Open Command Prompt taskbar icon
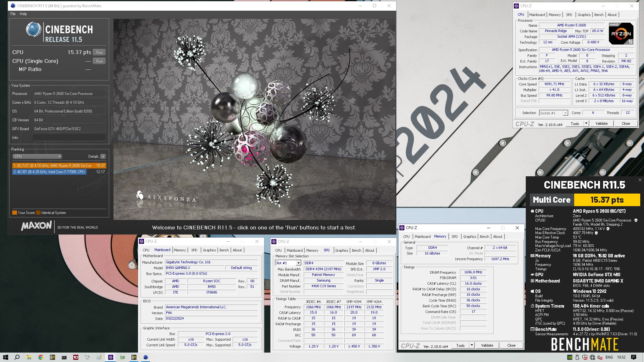The image size is (644, 362). point(64,357)
